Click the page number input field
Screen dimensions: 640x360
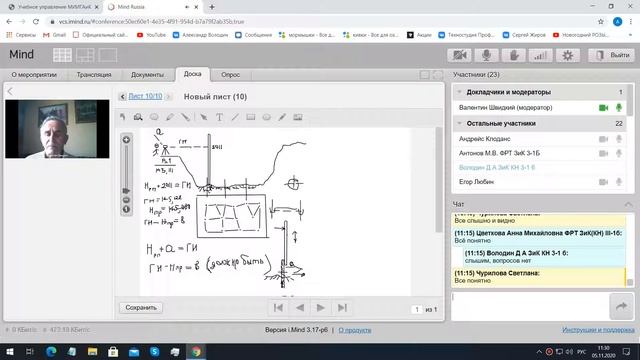pyautogui.click(x=416, y=309)
